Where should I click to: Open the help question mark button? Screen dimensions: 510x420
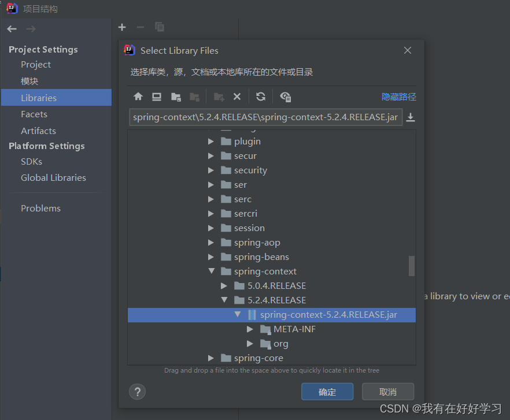point(137,392)
